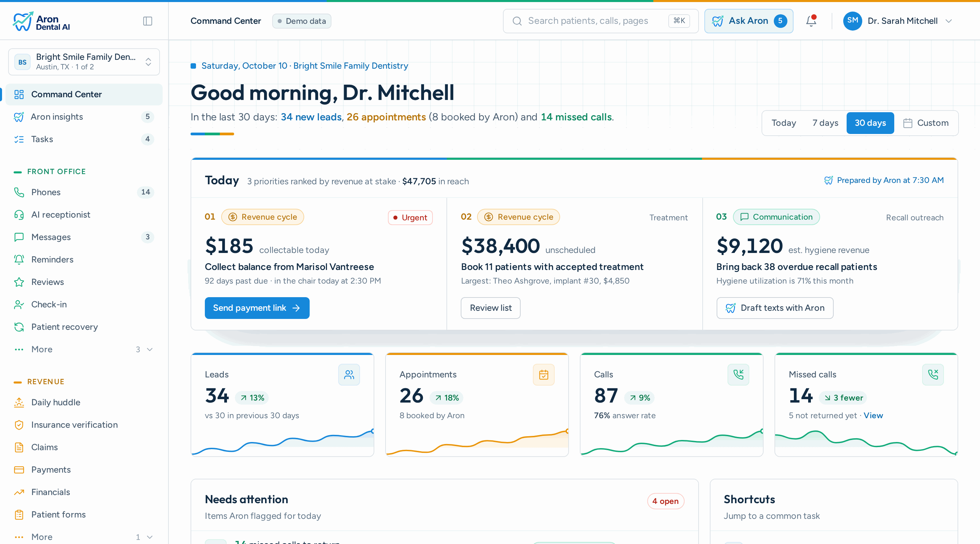This screenshot has height=544, width=980.
Task: Expand Front Office More section
Action: [84, 349]
